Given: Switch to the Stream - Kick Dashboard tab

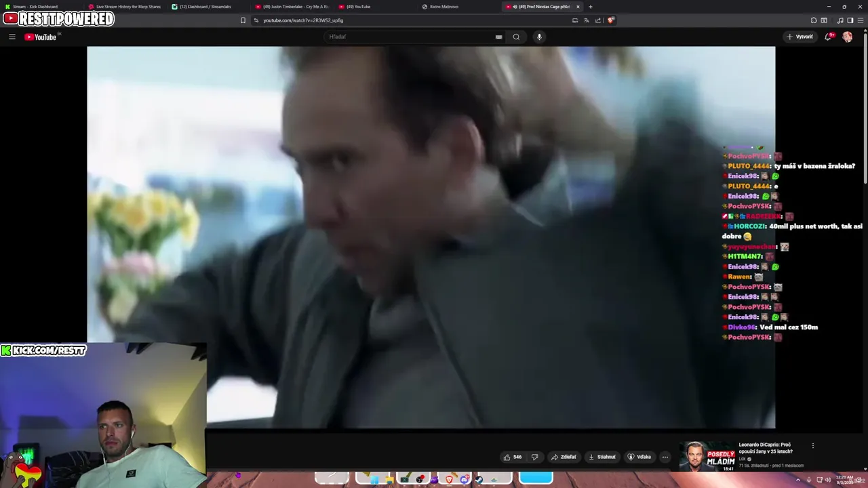Looking at the screenshot, I should (x=39, y=7).
